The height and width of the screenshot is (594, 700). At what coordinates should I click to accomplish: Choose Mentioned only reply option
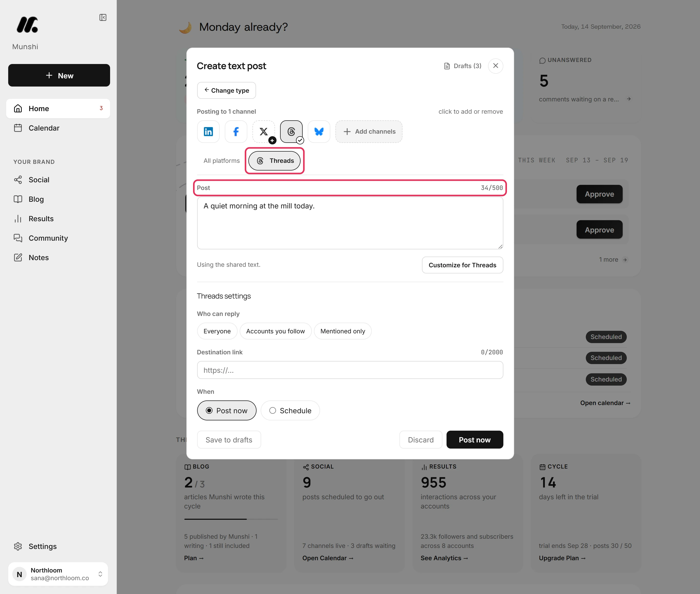pyautogui.click(x=342, y=331)
